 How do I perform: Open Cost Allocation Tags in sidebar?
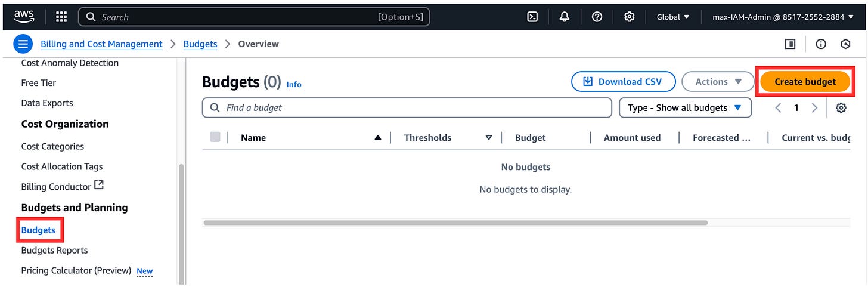tap(62, 166)
